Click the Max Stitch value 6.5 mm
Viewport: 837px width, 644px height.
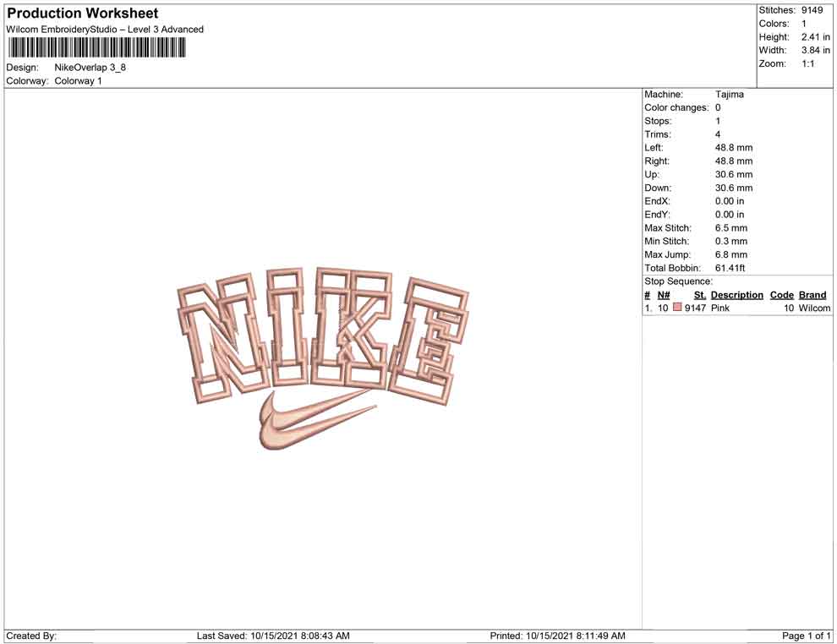[731, 228]
